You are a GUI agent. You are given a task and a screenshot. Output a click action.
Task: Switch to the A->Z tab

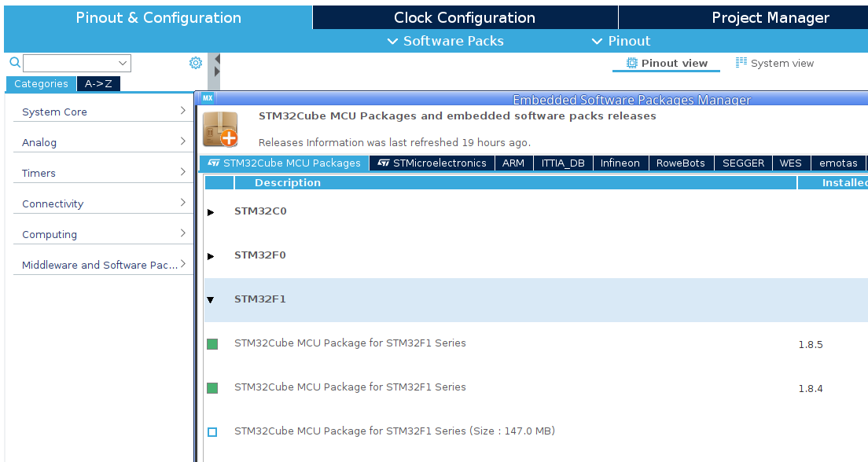point(98,83)
